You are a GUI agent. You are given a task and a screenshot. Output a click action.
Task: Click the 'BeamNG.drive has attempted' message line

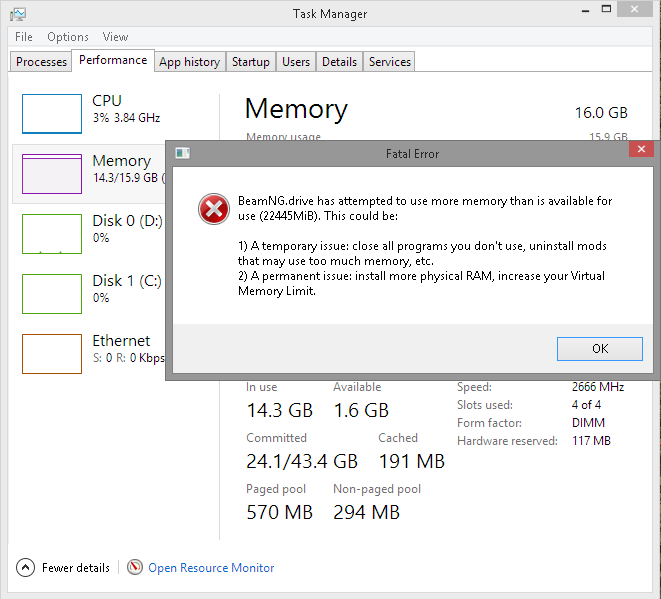(x=425, y=201)
